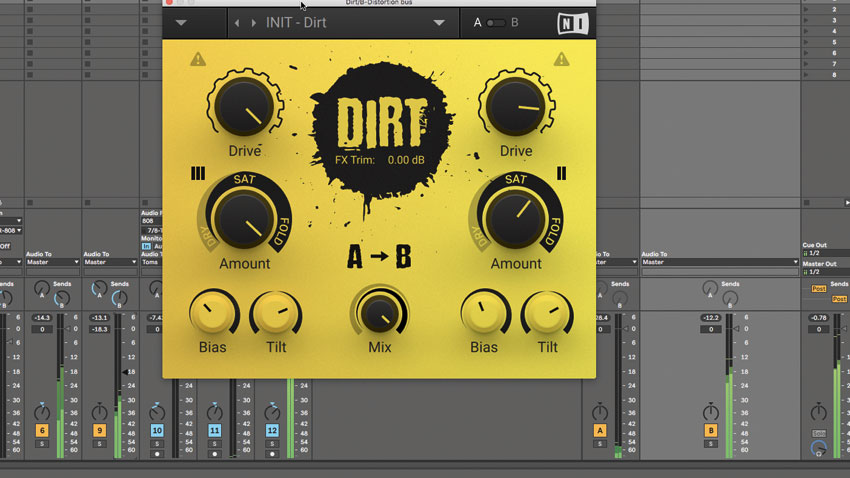This screenshot has width=850, height=478.
Task: Click the left Drive knob
Action: click(244, 106)
